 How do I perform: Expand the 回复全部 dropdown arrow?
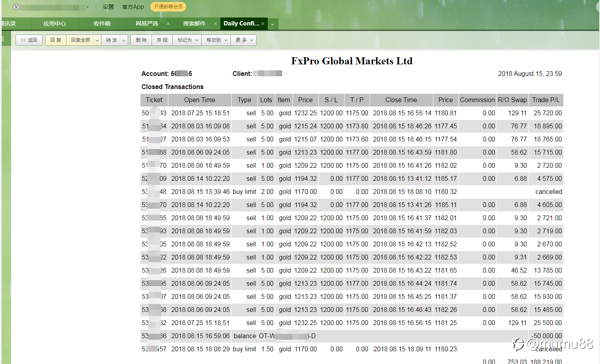coord(97,40)
